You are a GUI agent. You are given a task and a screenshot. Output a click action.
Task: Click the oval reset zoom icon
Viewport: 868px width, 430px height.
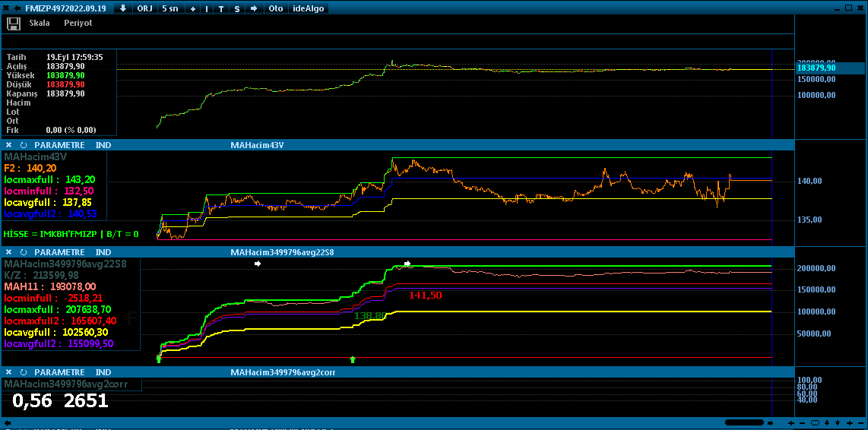815,423
